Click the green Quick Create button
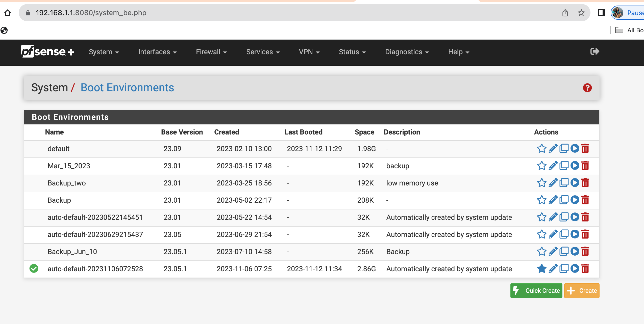This screenshot has width=644, height=324. (536, 291)
